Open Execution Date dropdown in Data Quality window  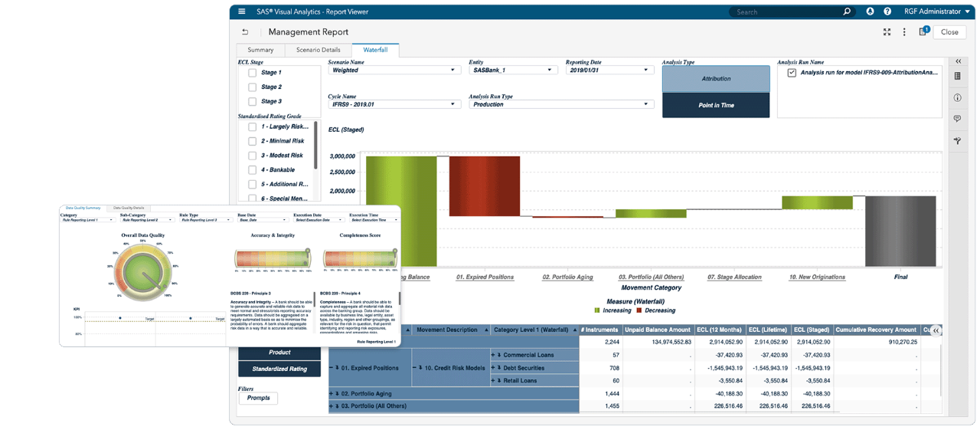click(x=318, y=220)
